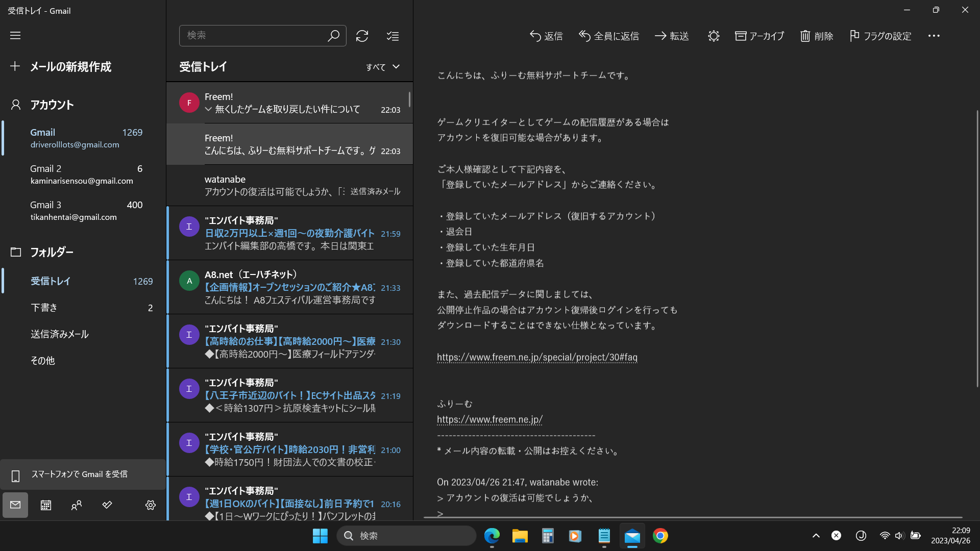Image resolution: width=980 pixels, height=551 pixels.
Task: Open volume speaker tray icon
Action: pyautogui.click(x=899, y=536)
